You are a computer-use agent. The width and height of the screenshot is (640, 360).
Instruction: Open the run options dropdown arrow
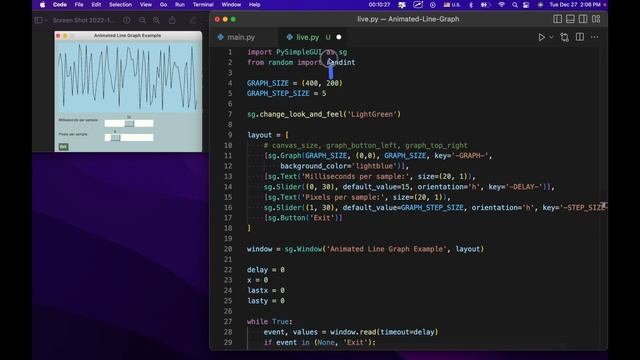point(551,37)
